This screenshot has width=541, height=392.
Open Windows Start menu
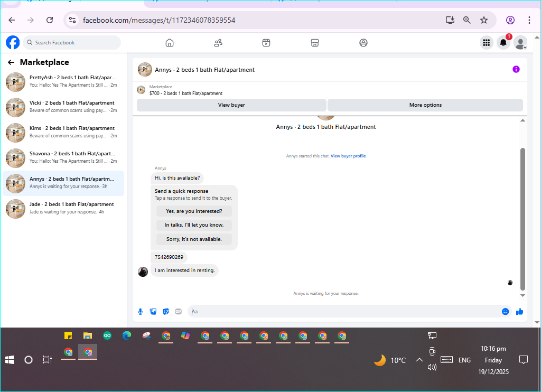(x=10, y=360)
